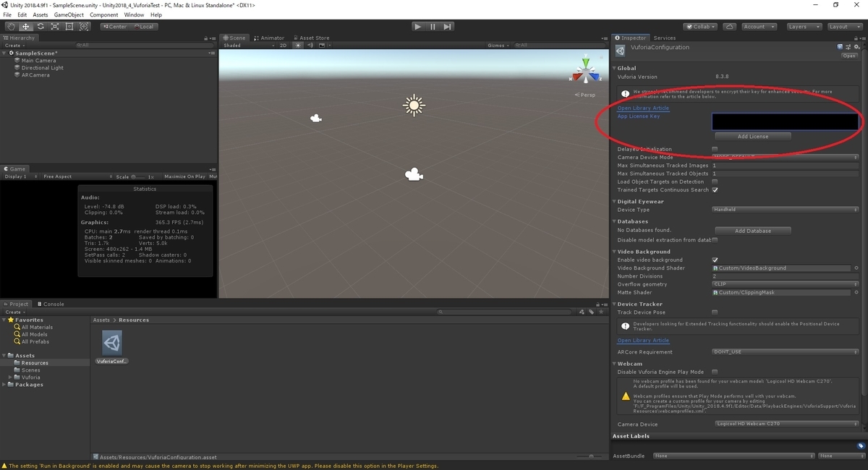Check Disable Vuforia Engine Play Mode
The height and width of the screenshot is (470, 868).
(715, 372)
